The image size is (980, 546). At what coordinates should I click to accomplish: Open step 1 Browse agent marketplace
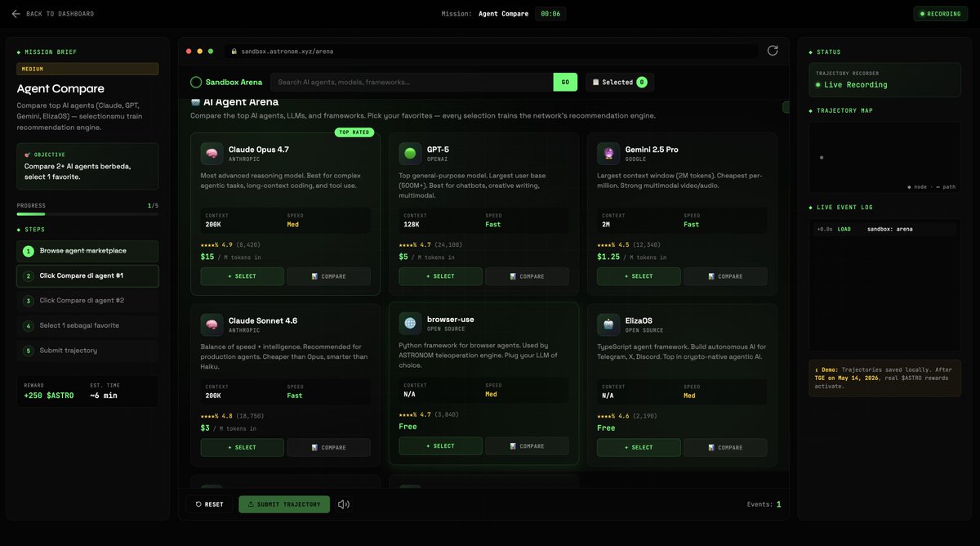(x=87, y=251)
